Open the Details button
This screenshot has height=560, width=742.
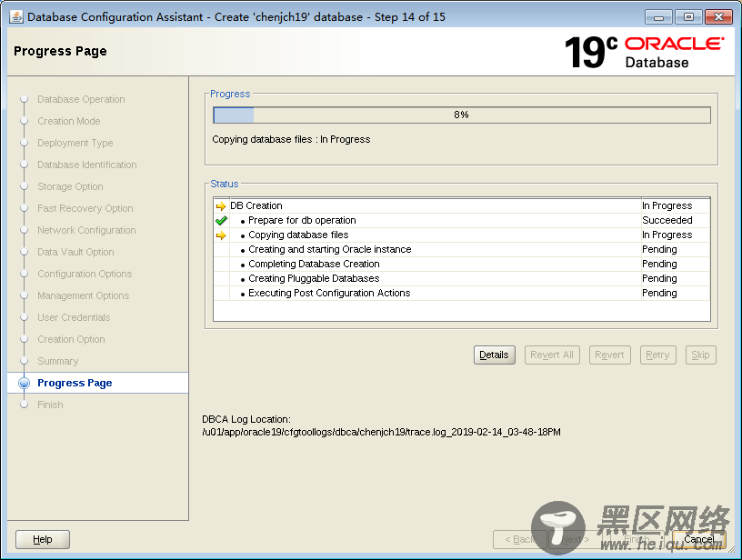tap(494, 355)
